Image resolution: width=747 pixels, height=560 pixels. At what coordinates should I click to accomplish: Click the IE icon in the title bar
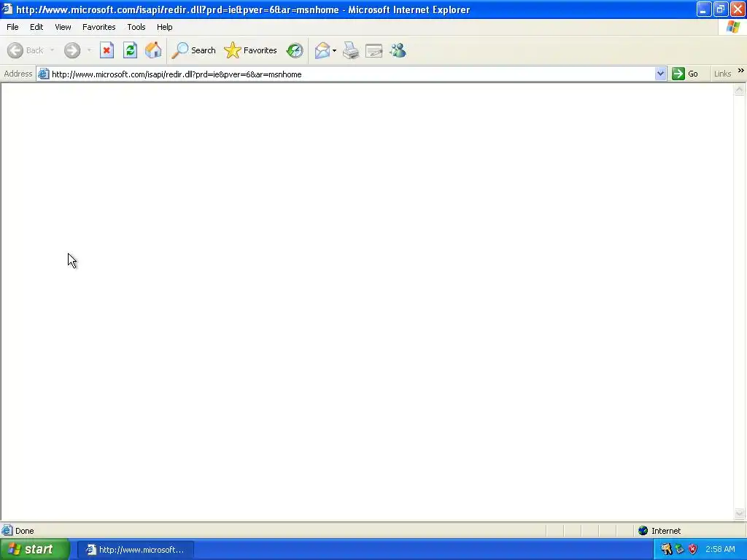7,9
